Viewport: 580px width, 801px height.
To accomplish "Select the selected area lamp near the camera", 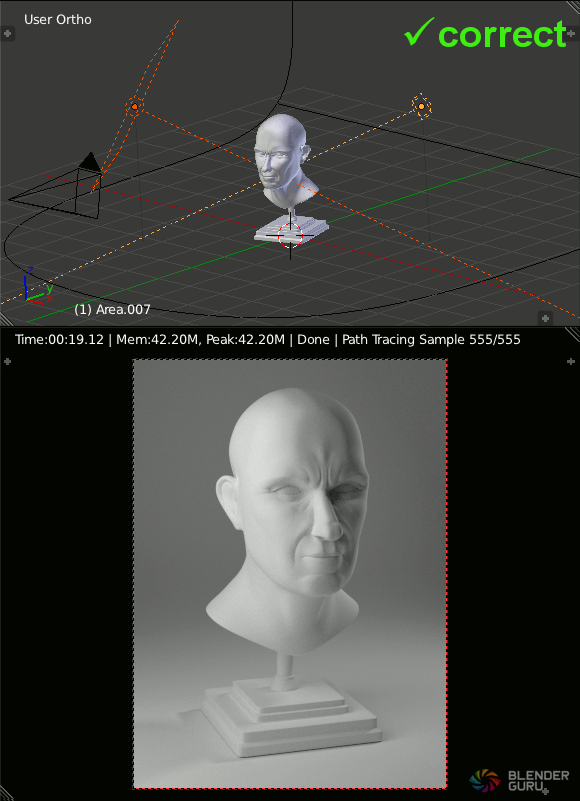I will pos(134,106).
